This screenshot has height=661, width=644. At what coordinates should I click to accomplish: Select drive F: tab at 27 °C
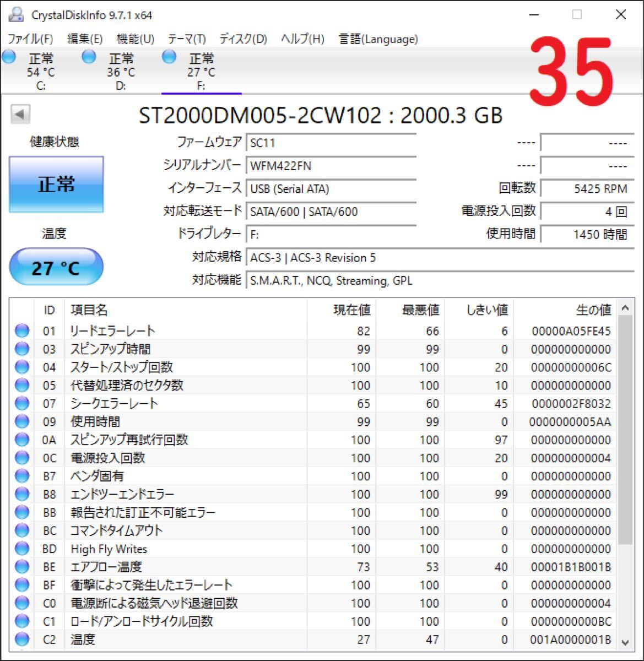201,71
